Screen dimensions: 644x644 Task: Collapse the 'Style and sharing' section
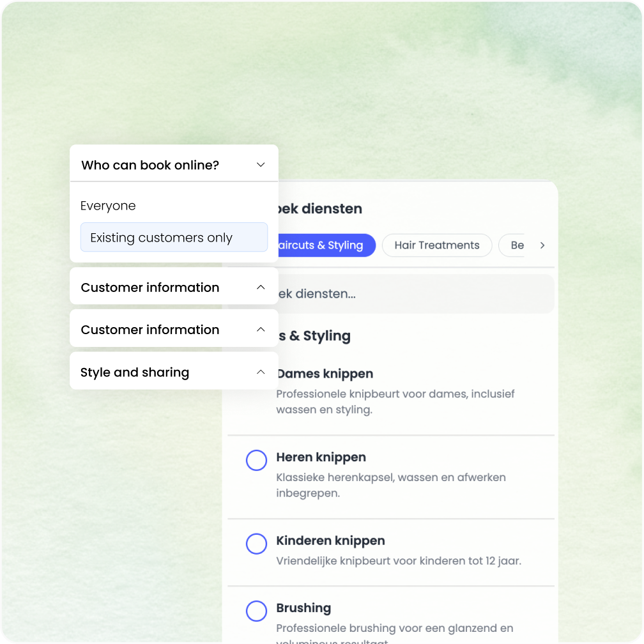pos(173,371)
